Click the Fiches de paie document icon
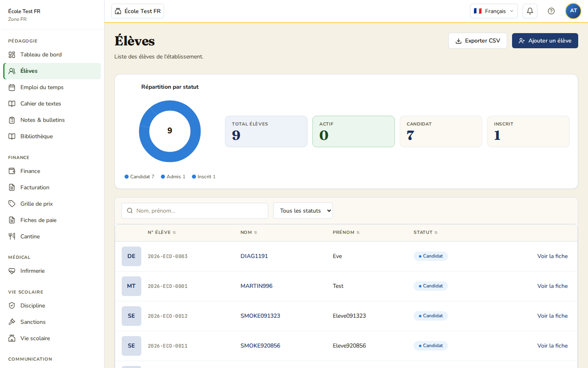 pos(12,220)
